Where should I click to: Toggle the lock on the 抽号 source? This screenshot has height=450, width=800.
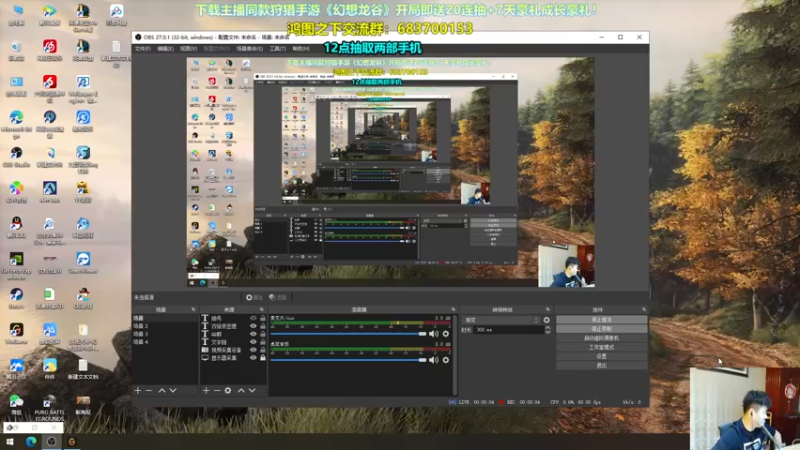[263, 318]
